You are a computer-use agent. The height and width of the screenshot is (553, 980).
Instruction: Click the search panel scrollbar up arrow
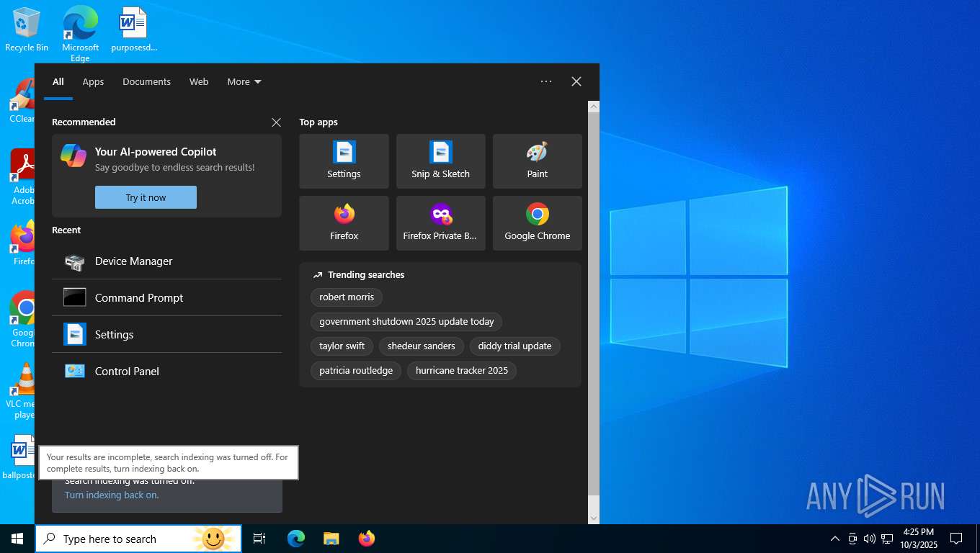(x=594, y=107)
